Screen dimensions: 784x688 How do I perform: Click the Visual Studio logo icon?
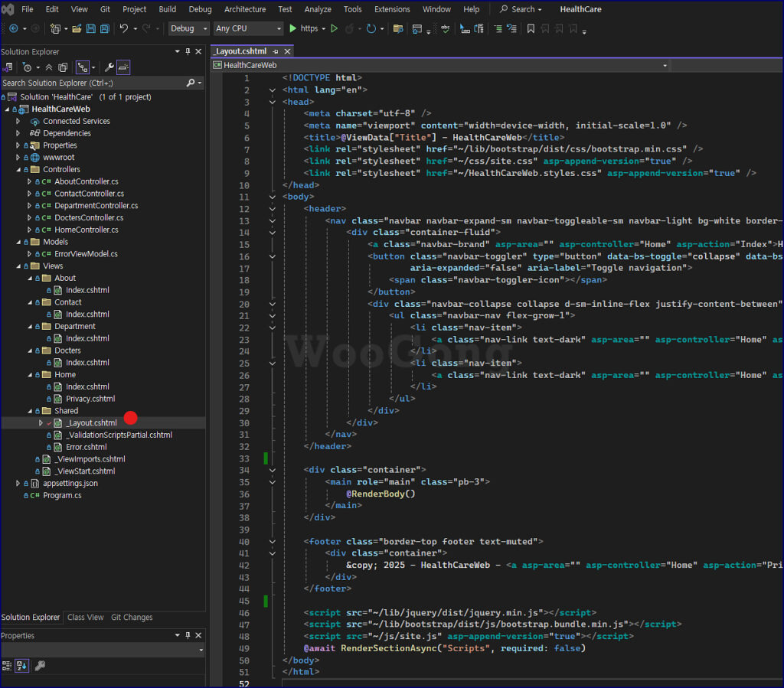pos(8,9)
